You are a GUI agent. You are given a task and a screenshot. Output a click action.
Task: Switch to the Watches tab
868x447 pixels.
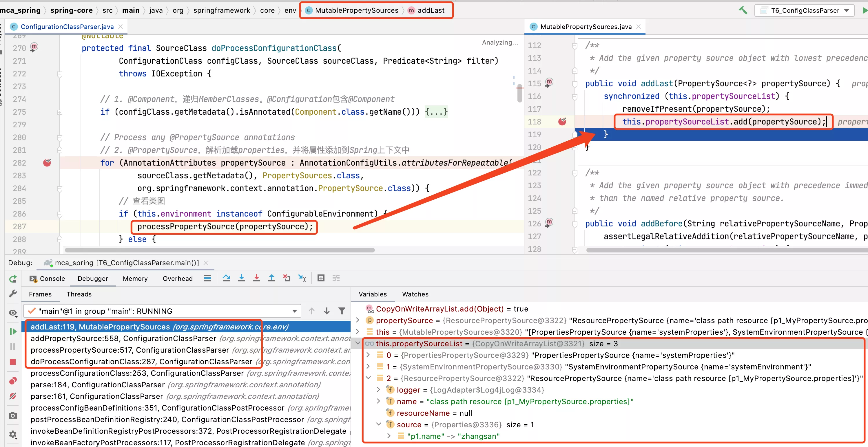coord(415,294)
